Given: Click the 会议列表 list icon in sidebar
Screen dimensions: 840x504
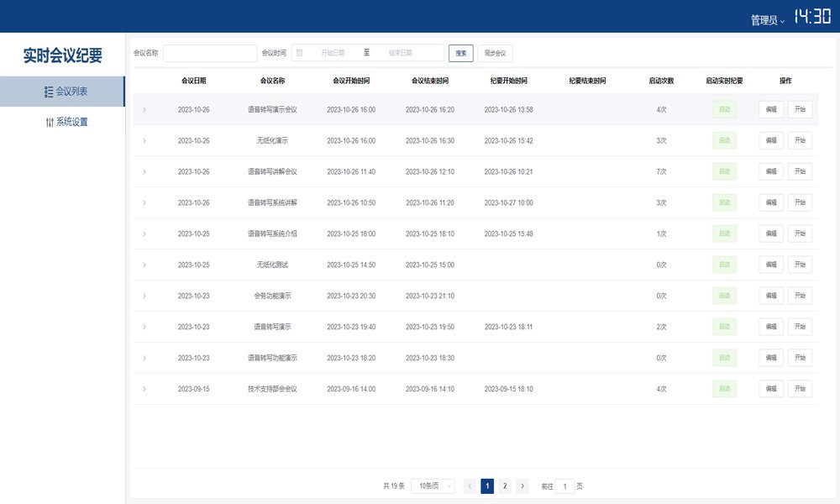Looking at the screenshot, I should [49, 92].
